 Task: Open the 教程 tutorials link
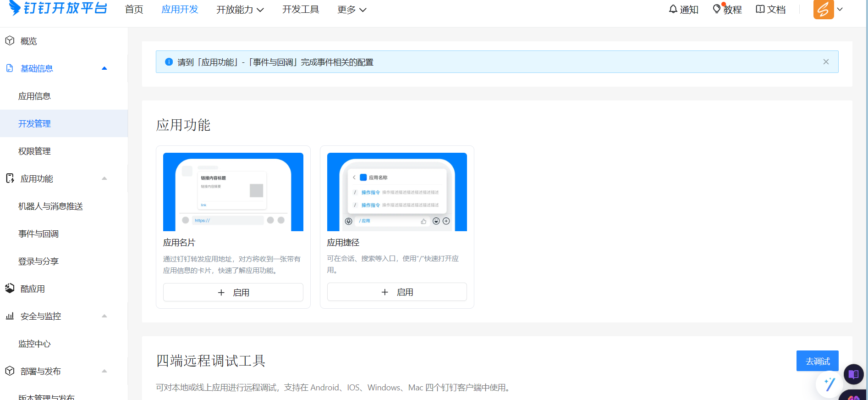point(727,9)
